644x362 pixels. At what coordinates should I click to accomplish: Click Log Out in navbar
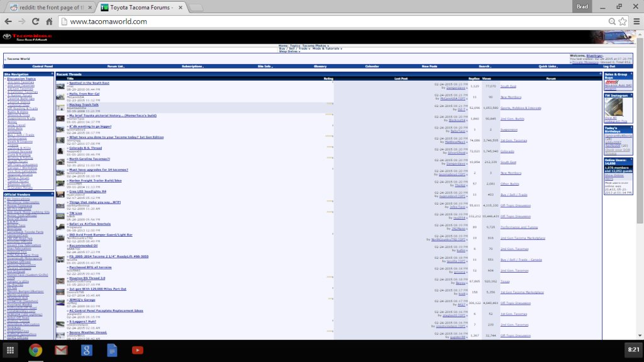(609, 66)
